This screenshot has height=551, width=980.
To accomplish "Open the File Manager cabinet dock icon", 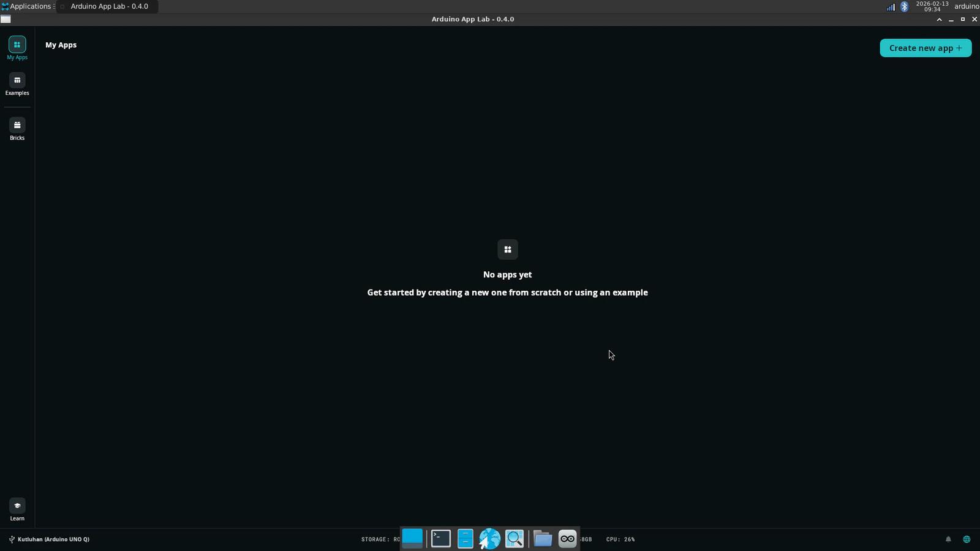I will point(466,538).
